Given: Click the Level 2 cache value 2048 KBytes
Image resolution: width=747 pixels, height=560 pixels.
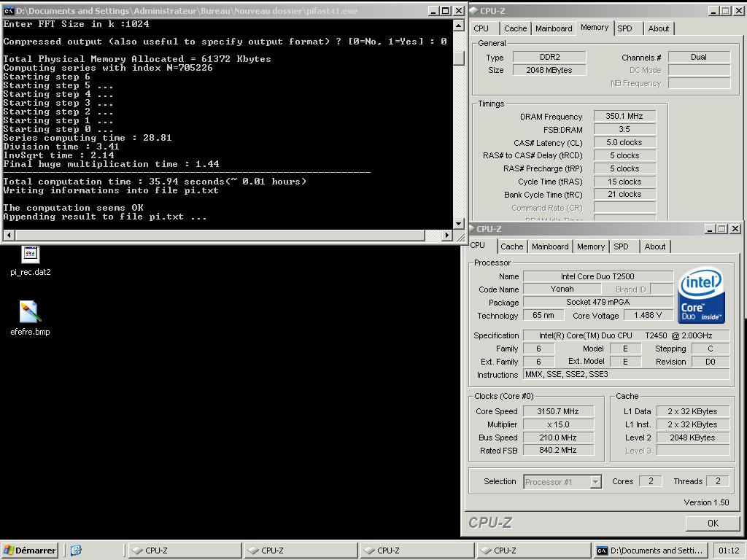Looking at the screenshot, I should pyautogui.click(x=693, y=437).
